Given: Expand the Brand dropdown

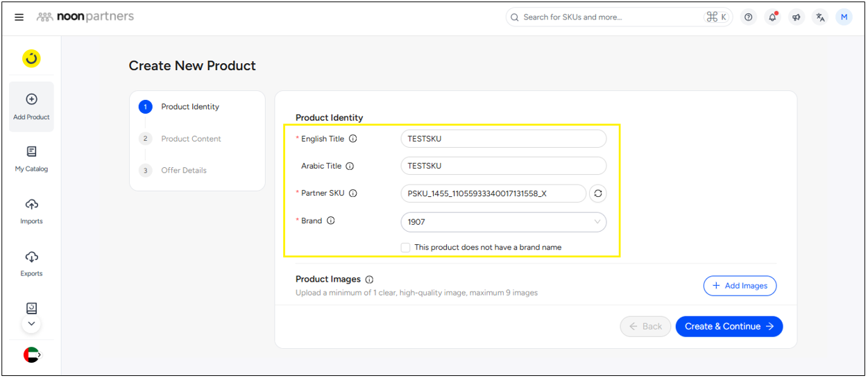Looking at the screenshot, I should pyautogui.click(x=597, y=222).
